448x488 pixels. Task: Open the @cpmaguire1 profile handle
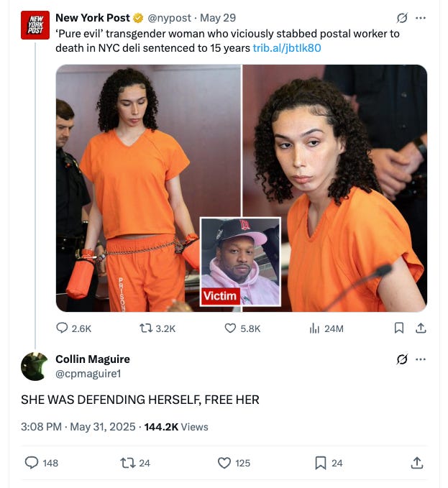[88, 374]
